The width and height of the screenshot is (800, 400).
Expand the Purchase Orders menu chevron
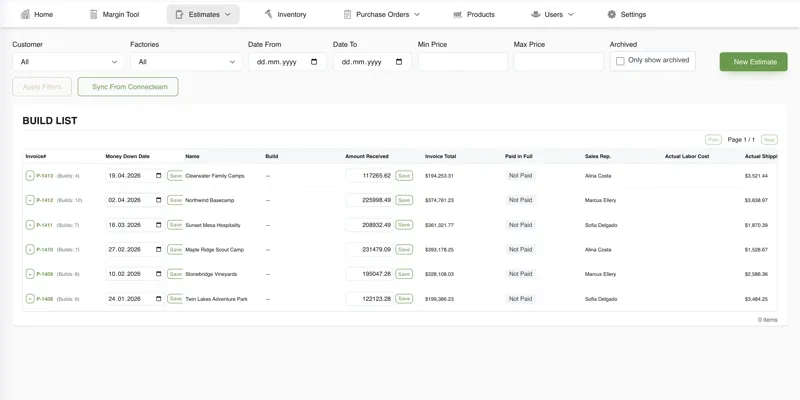point(417,14)
